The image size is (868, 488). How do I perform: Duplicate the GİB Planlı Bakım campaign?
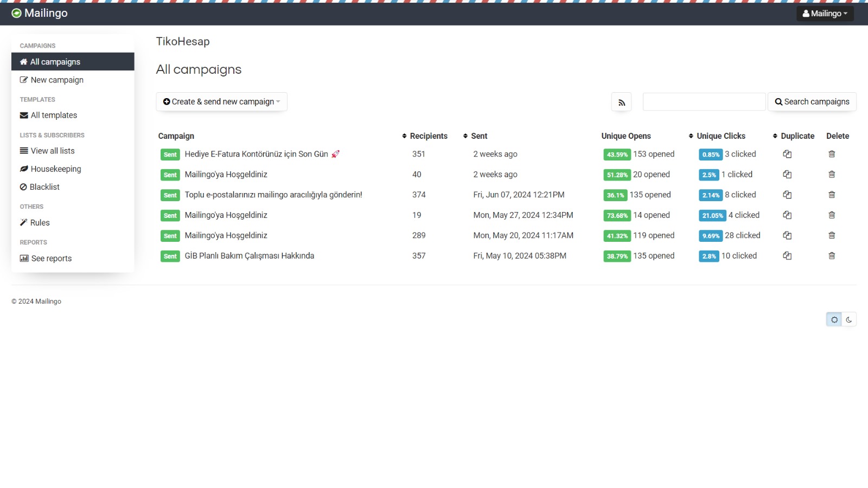(787, 256)
